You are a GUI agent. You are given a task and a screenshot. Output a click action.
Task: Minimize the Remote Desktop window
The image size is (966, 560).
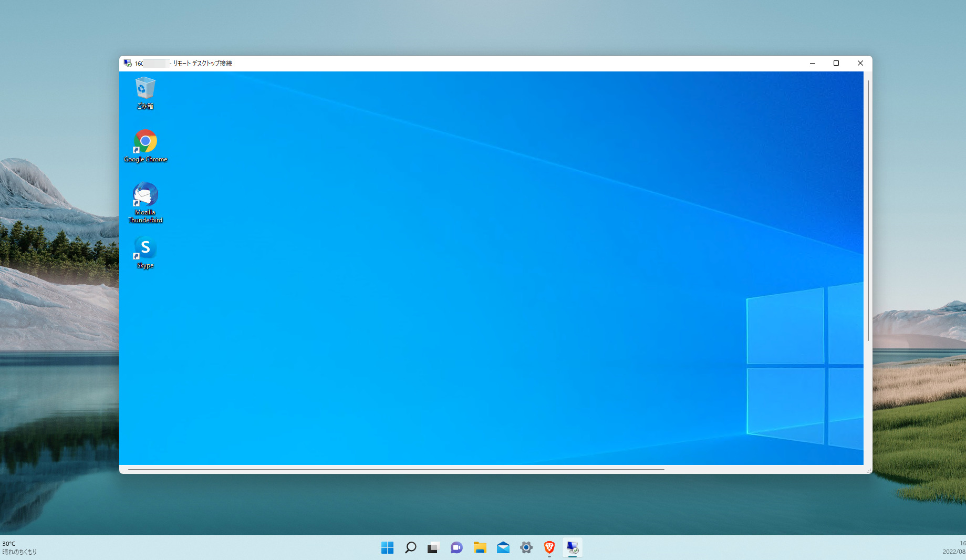(813, 63)
